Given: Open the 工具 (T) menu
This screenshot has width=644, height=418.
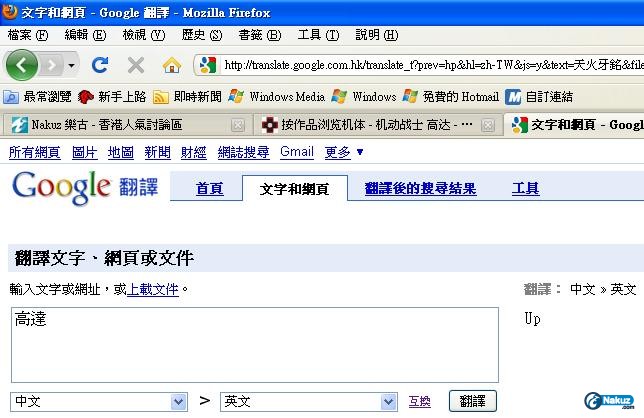Looking at the screenshot, I should point(318,35).
